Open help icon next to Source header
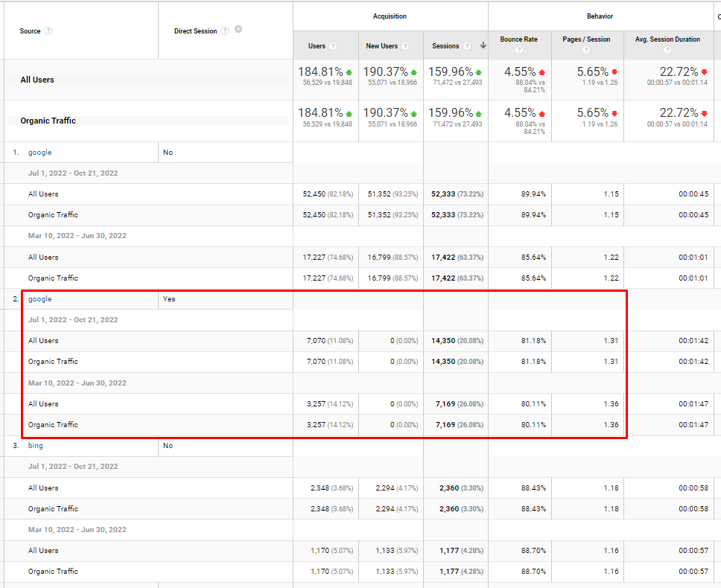The image size is (721, 588). pyautogui.click(x=48, y=31)
